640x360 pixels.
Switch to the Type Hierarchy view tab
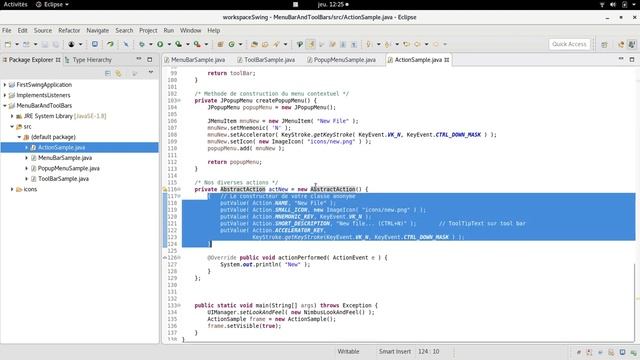point(88,60)
